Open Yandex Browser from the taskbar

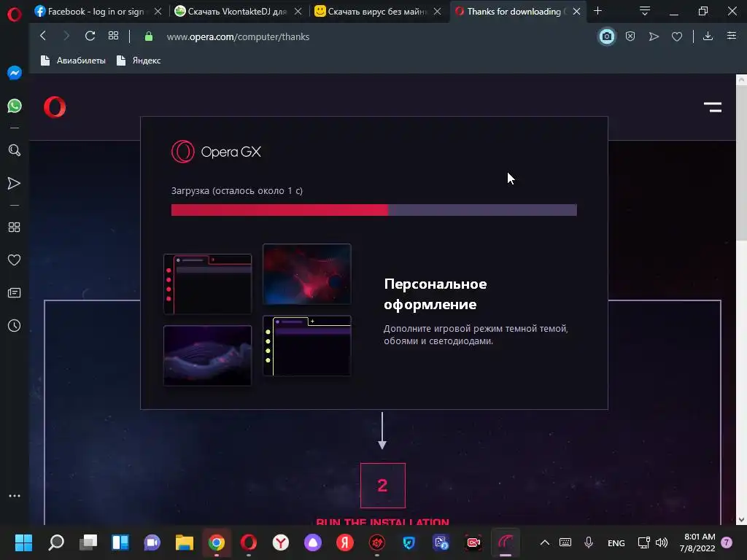tap(281, 542)
